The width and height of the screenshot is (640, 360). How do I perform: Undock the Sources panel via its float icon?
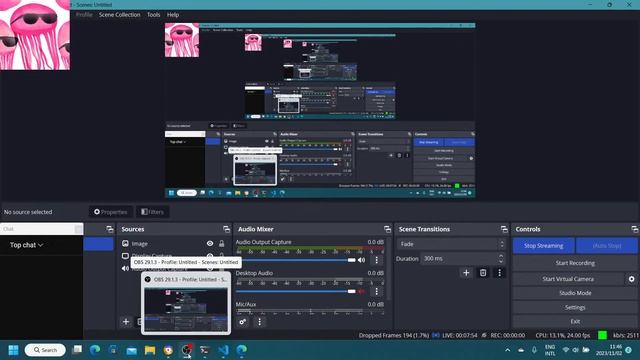click(x=227, y=229)
